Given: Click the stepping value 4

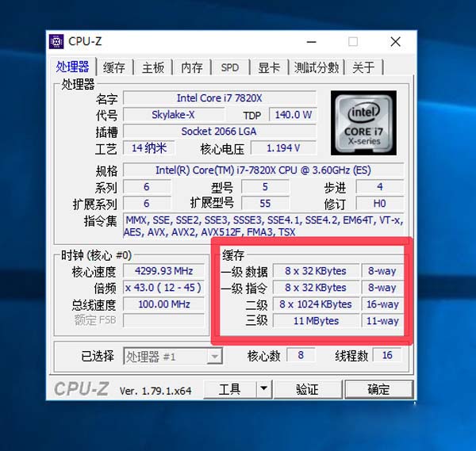Looking at the screenshot, I should (379, 187).
